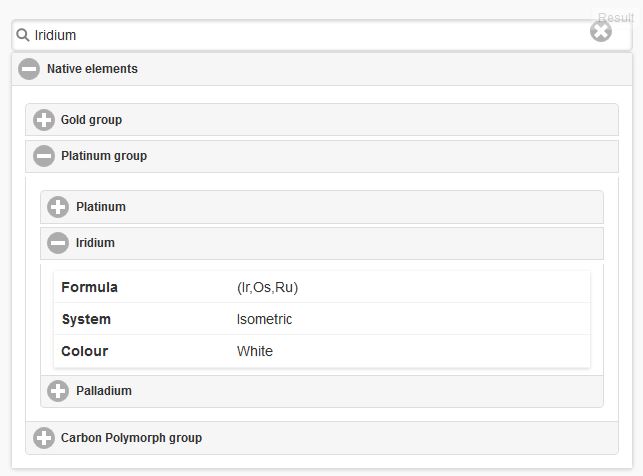This screenshot has width=643, height=476.
Task: Click the Formula row value (Ir,Os,Ru)
Action: [x=267, y=288]
